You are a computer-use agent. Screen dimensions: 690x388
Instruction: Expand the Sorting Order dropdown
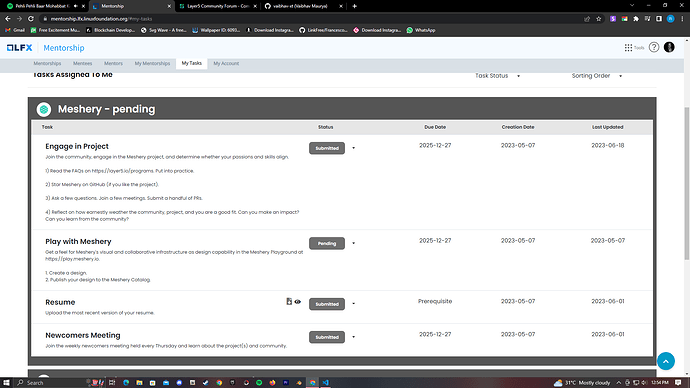click(597, 76)
